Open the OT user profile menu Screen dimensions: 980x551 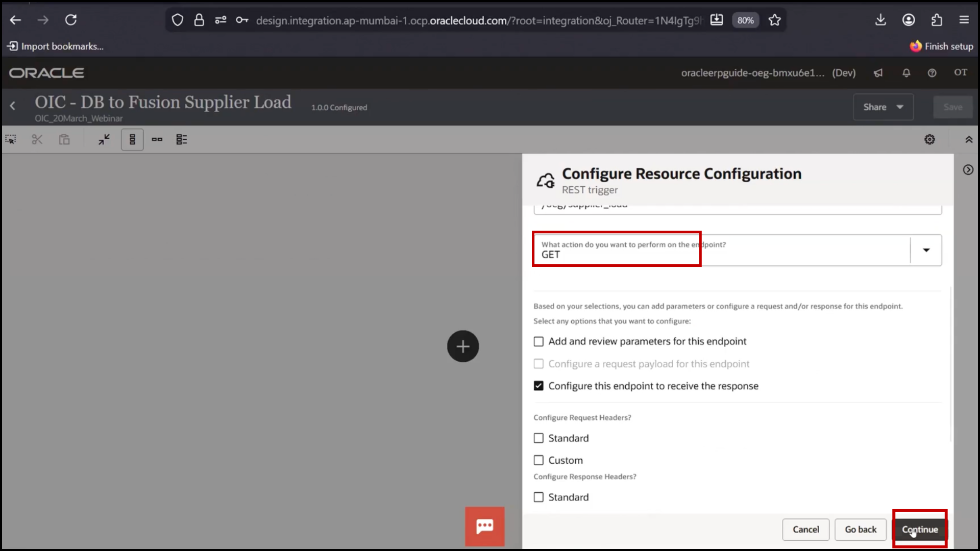coord(961,72)
